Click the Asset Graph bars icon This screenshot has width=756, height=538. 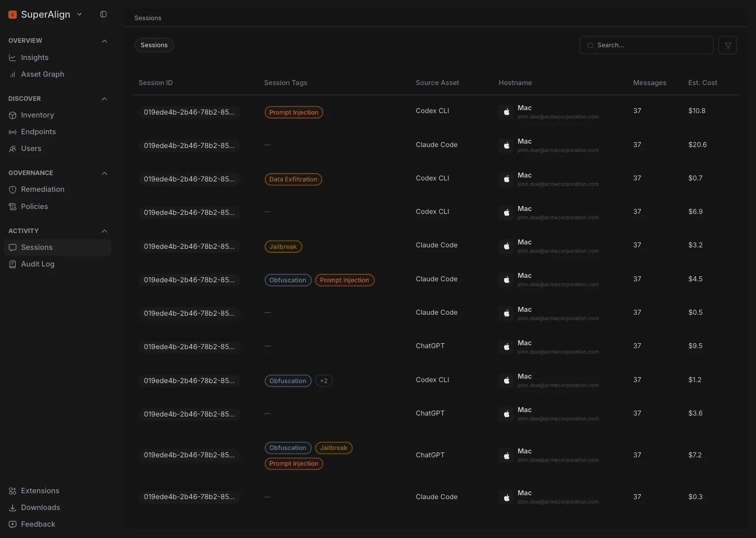[x=13, y=74]
